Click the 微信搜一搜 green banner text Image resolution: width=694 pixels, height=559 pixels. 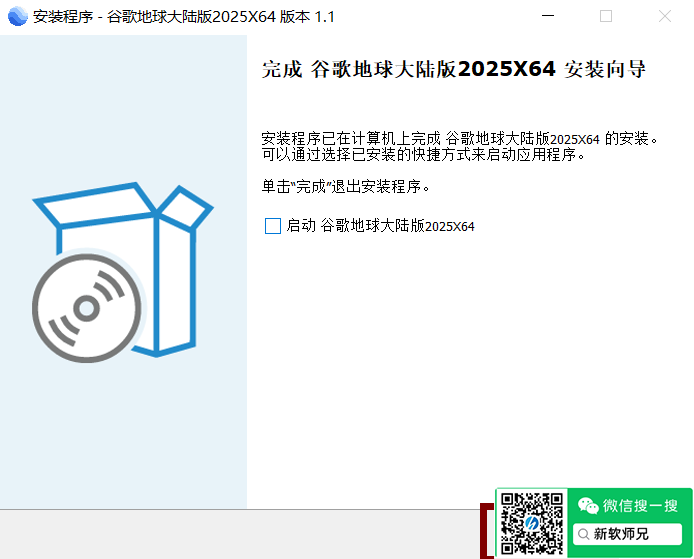pos(640,505)
